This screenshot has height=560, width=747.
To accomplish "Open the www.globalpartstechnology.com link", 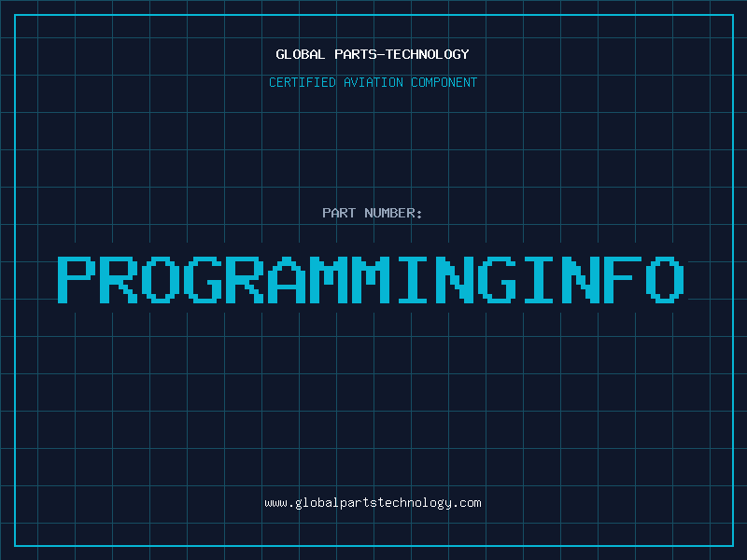I will (373, 503).
